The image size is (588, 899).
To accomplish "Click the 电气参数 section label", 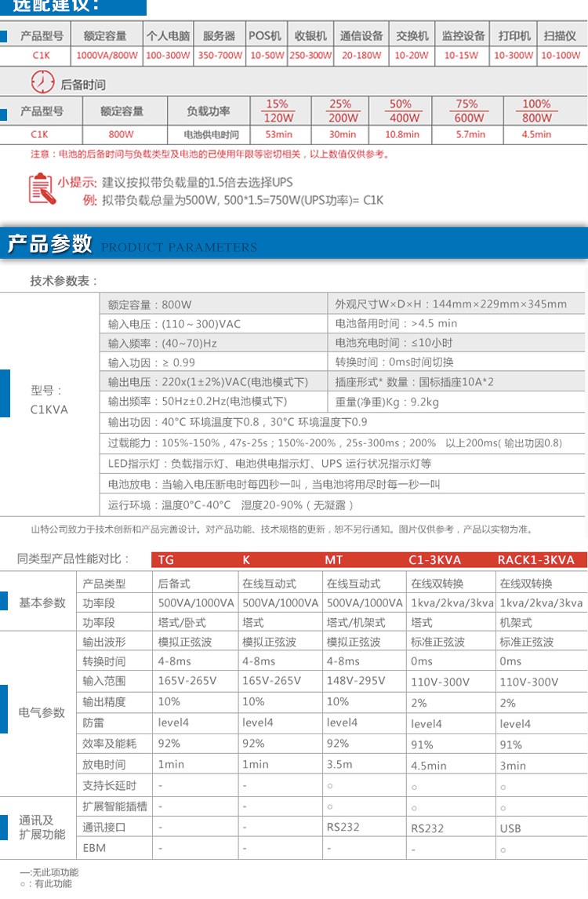I will 42,712.
